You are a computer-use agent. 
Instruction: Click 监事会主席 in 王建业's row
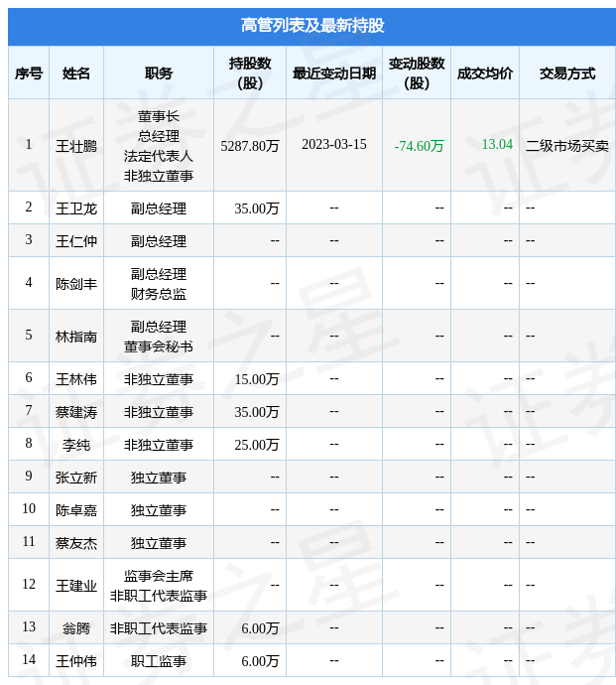point(159,576)
